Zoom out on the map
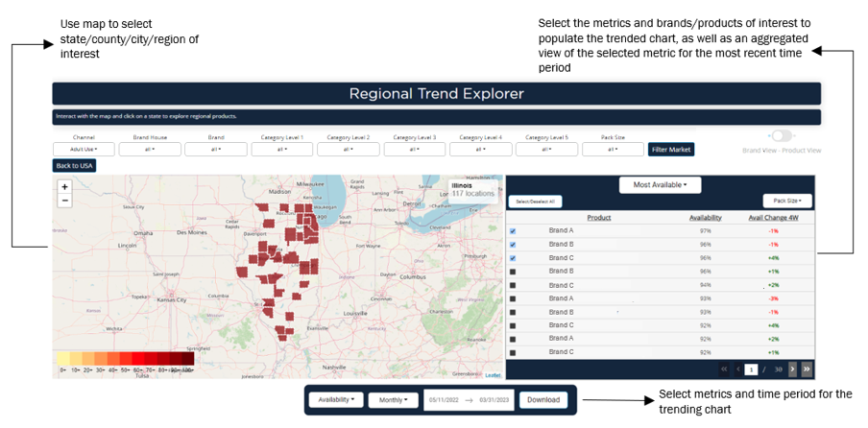The image size is (868, 428). pos(64,201)
